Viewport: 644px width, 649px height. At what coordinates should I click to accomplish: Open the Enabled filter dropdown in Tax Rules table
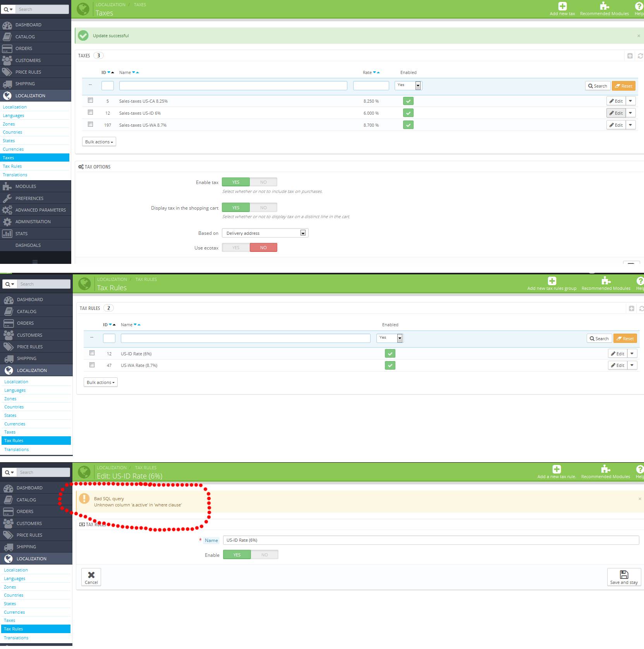point(390,338)
